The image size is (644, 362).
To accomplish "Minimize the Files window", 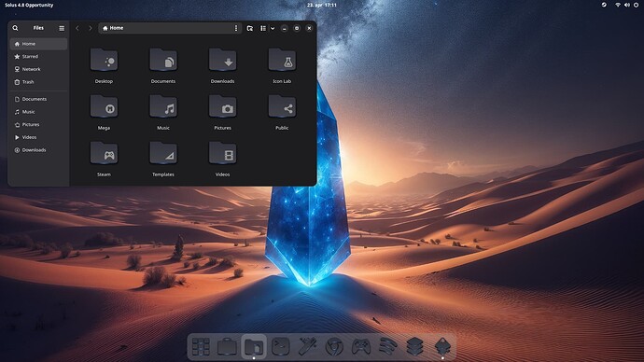I will pos(285,28).
